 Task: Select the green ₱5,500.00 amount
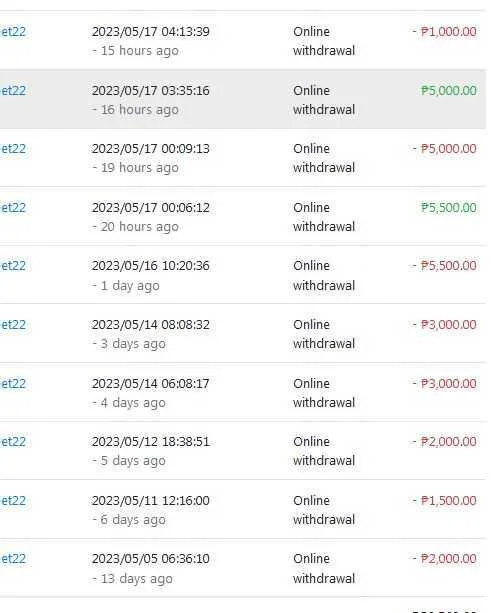449,208
